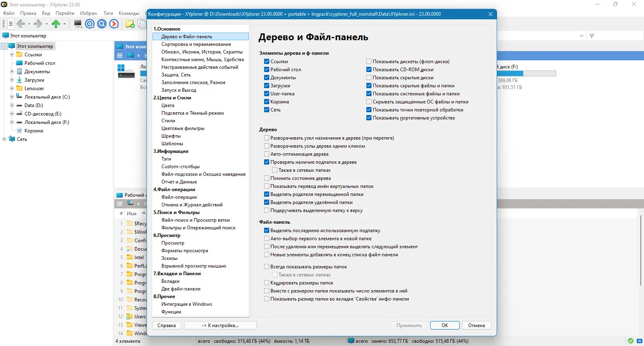The width and height of the screenshot is (644, 346).
Task: Click the -> К настройке... button
Action: [220, 325]
